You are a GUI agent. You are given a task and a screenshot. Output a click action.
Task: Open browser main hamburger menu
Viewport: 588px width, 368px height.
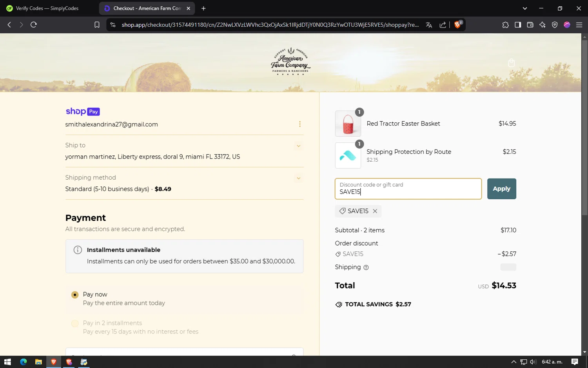[579, 25]
